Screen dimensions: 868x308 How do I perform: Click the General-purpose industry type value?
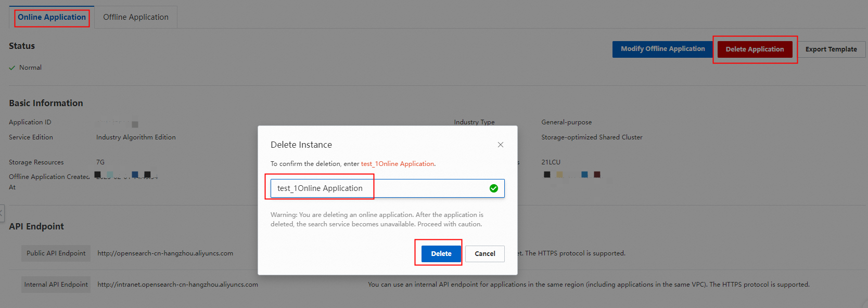[x=566, y=122]
